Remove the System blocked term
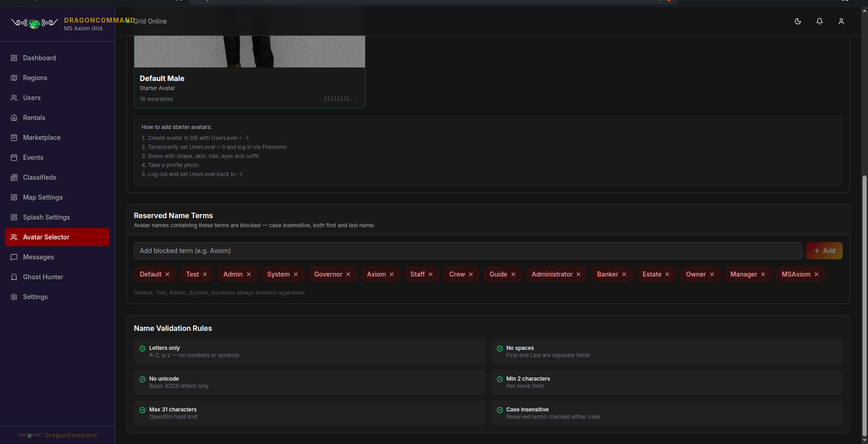 (x=296, y=274)
